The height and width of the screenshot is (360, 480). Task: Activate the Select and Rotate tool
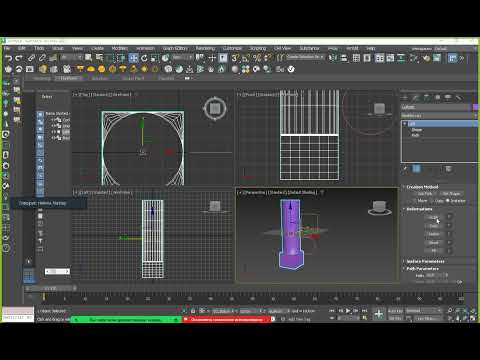[x=144, y=58]
